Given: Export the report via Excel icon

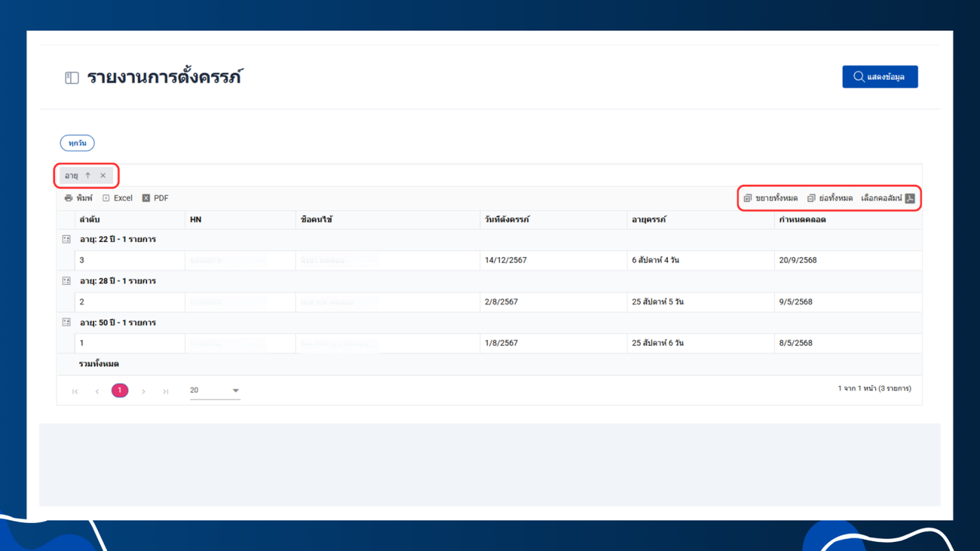Looking at the screenshot, I should 106,198.
